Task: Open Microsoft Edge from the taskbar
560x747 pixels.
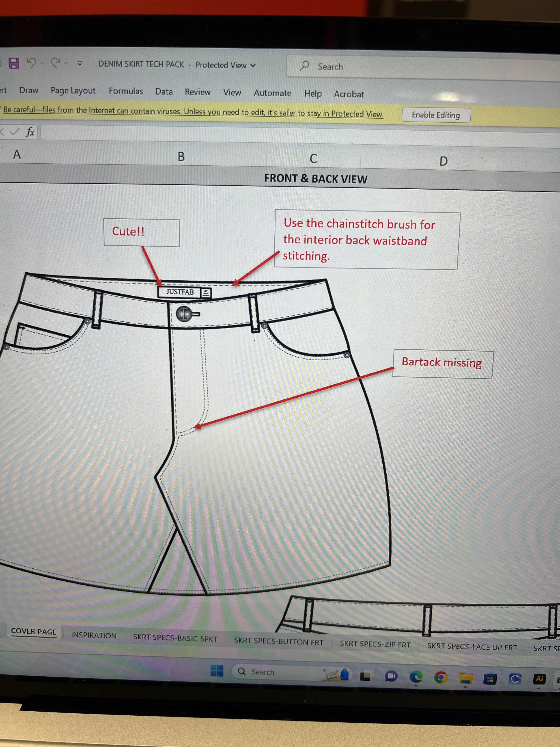Action: (416, 676)
